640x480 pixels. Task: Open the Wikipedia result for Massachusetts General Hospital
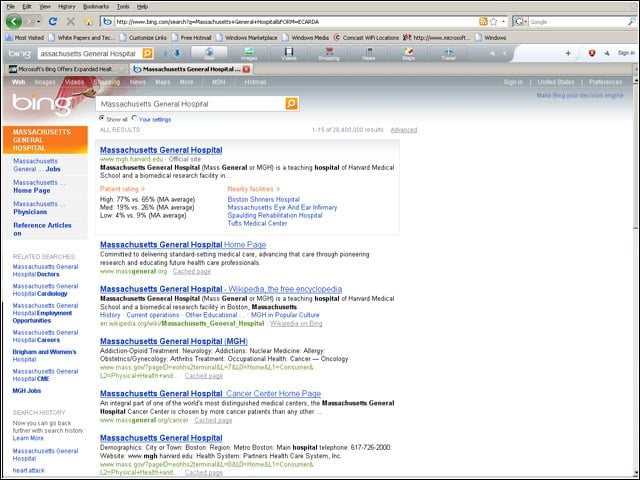click(221, 289)
